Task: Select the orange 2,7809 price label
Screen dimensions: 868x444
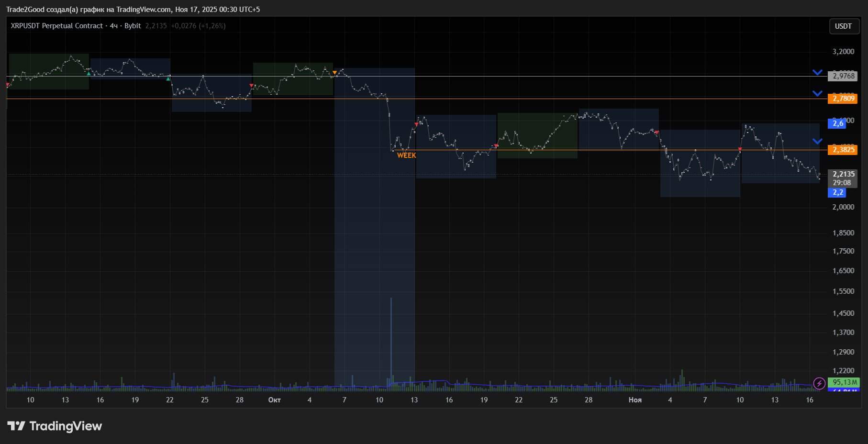Action: point(843,99)
